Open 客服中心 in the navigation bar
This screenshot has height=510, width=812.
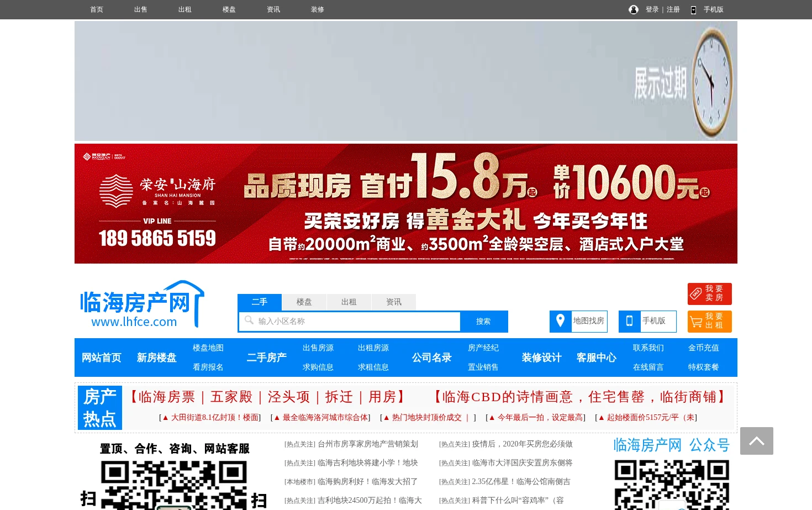tap(597, 357)
